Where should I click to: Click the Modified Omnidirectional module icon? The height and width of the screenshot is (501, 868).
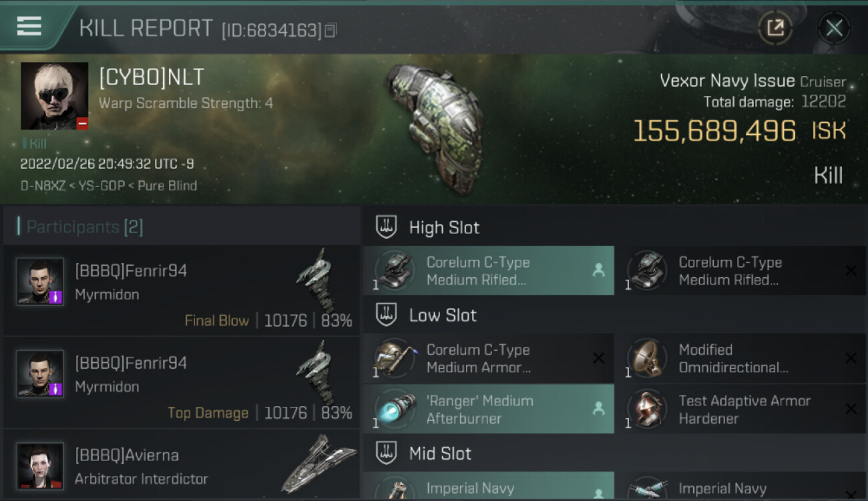click(x=646, y=358)
